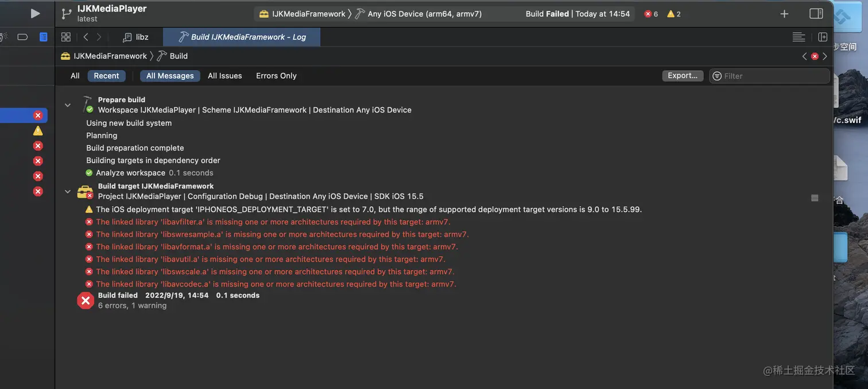Open the branch icon next to IJKMediaPlayer

pos(67,13)
